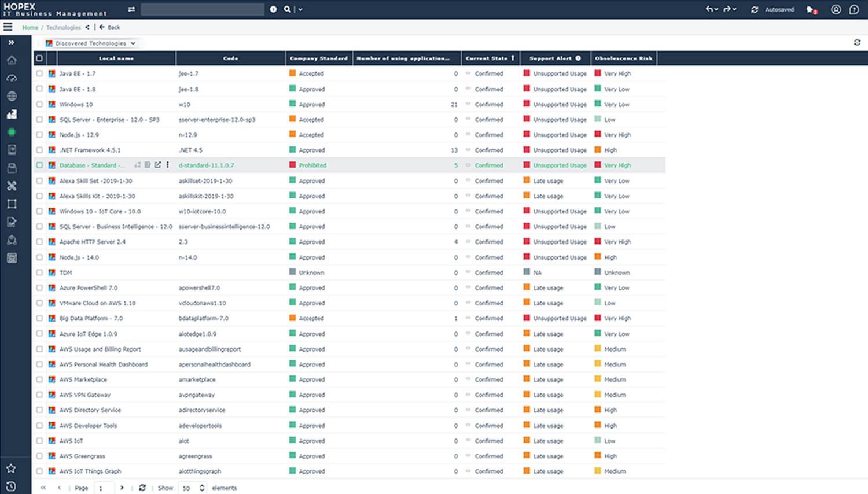Check the Java EE - 1.7 row checkbox
868x494 pixels.
39,73
